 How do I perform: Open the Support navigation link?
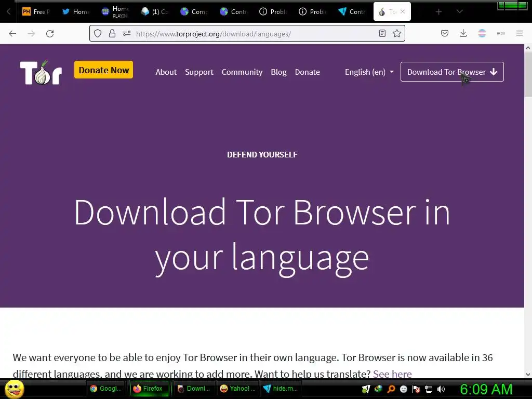pyautogui.click(x=199, y=72)
